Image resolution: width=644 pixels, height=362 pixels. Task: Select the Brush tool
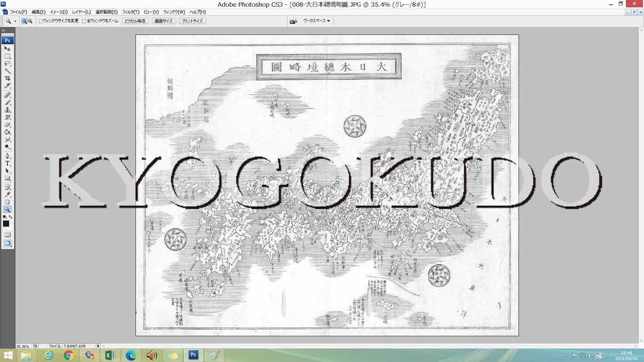(7, 102)
